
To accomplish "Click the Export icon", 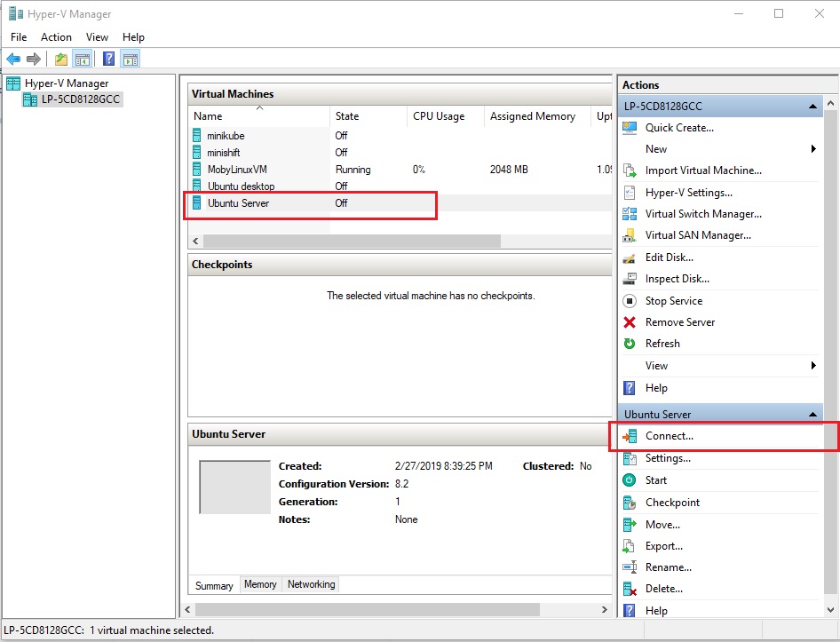I will pos(629,547).
